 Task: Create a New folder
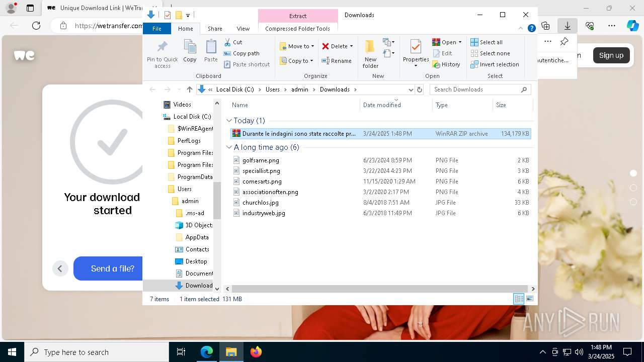pos(370,54)
